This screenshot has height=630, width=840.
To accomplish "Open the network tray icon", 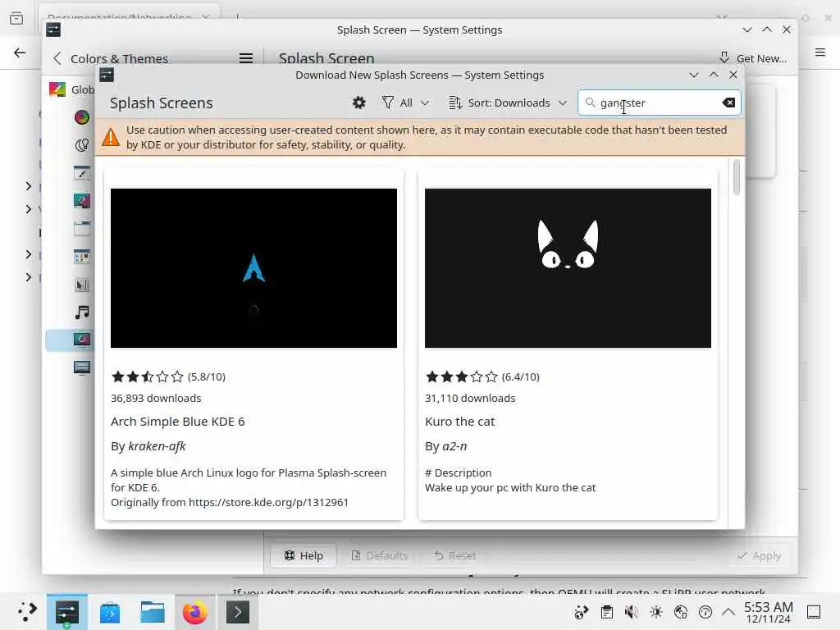I will point(681,612).
